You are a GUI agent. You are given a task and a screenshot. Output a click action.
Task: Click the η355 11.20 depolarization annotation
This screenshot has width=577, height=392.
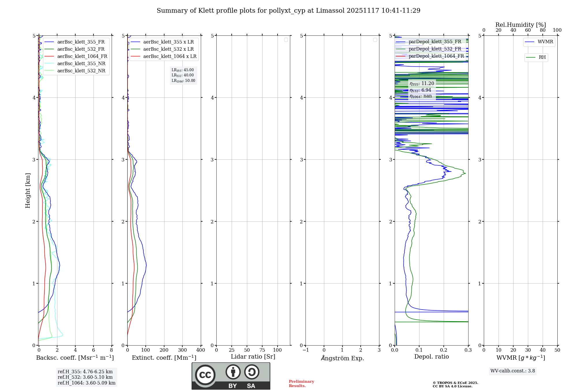coord(422,84)
